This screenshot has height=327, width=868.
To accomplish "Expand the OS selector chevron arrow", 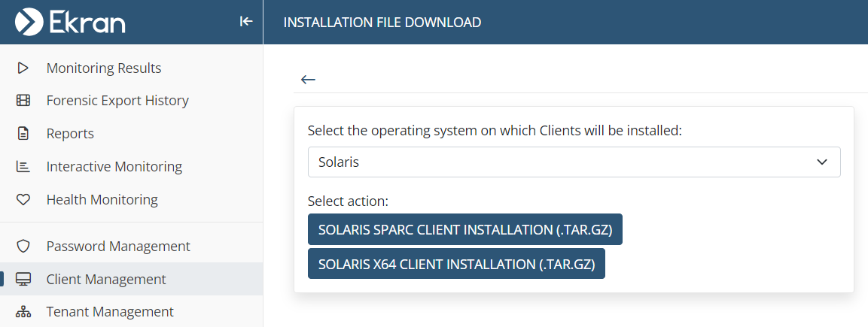I will click(822, 162).
